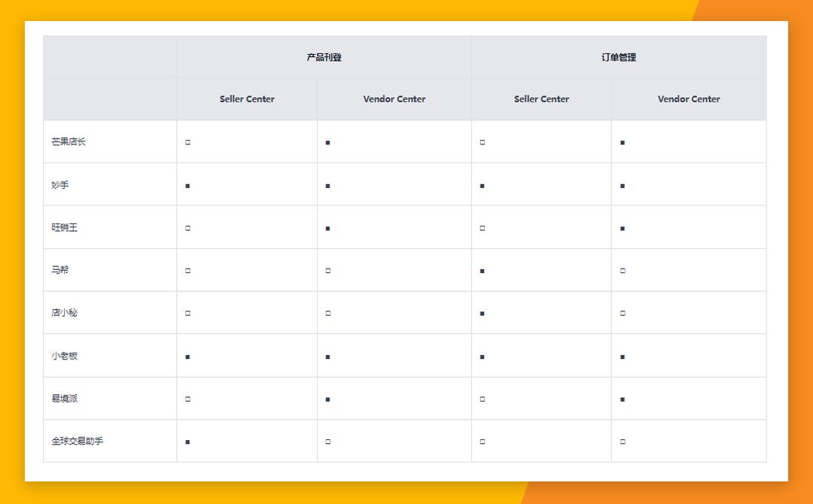The image size is (813, 504).
Task: Pick 旺销王 empty square under 订单管理 Seller Center
Action: pos(483,228)
